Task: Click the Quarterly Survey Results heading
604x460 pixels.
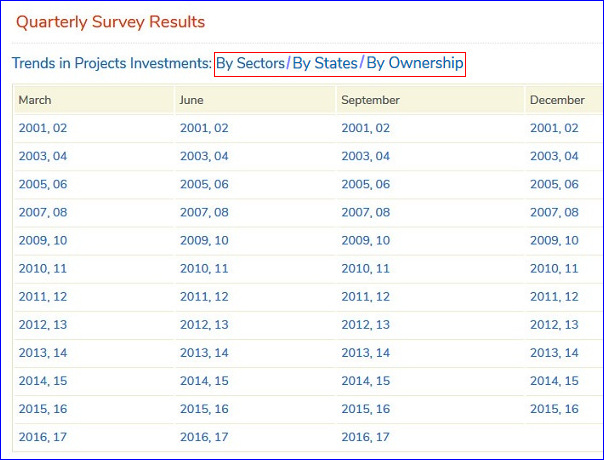Action: click(110, 21)
